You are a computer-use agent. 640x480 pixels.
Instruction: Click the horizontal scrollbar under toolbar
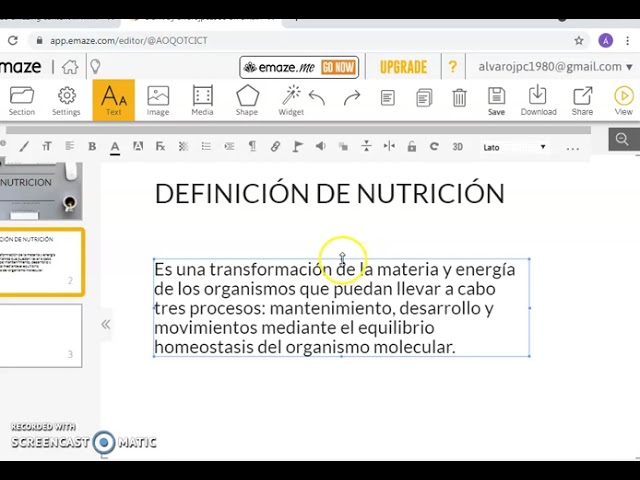click(x=298, y=130)
